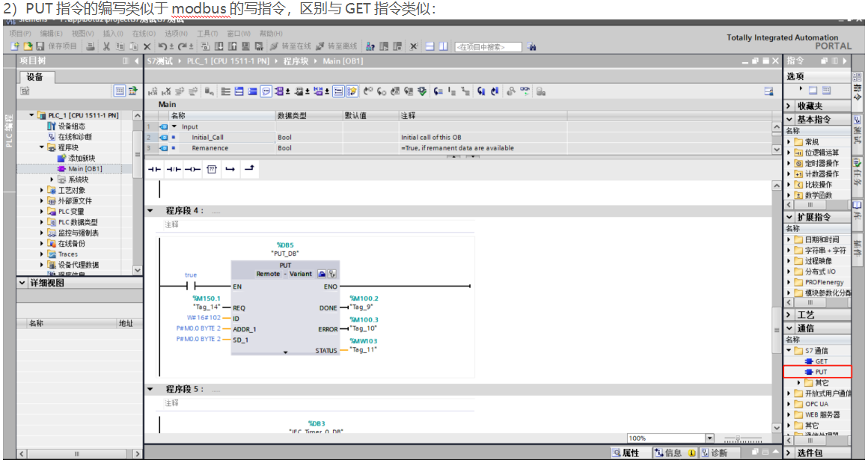
Task: Insert output coil icon
Action: [x=192, y=169]
